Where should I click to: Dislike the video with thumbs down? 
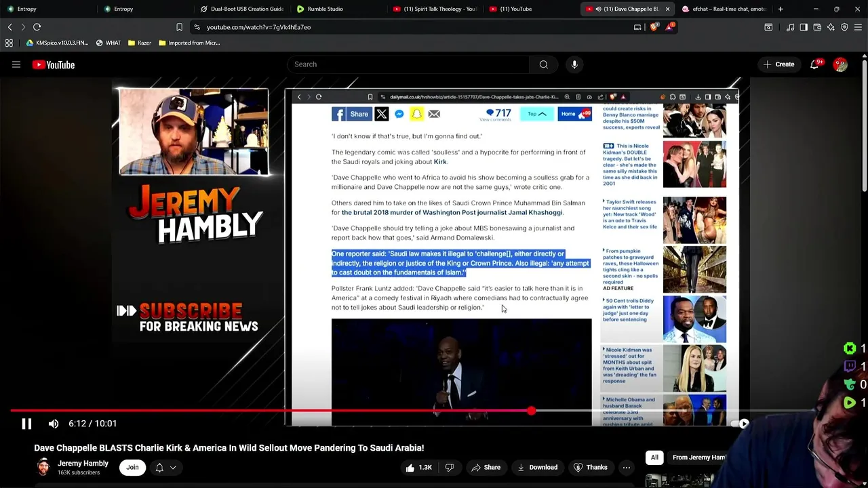[449, 467]
